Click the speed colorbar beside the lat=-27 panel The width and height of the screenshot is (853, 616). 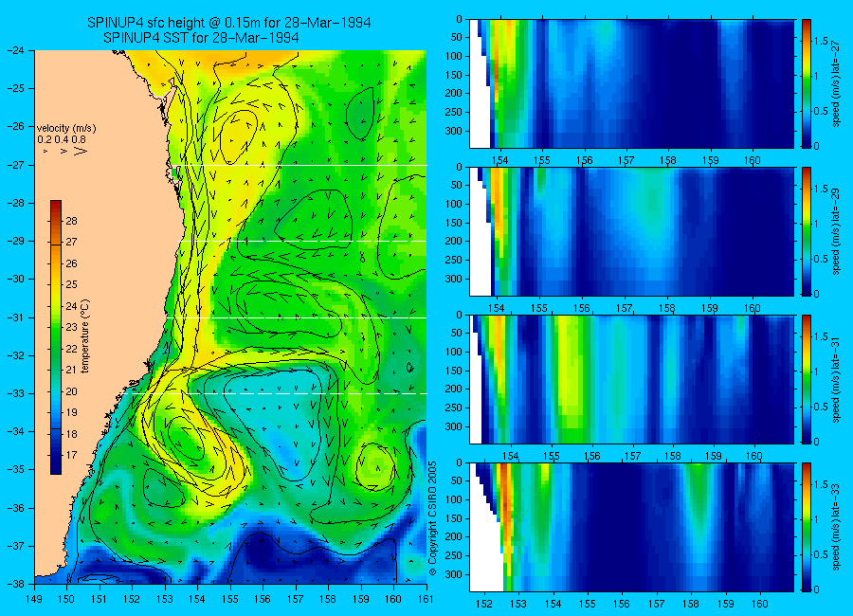click(x=807, y=83)
